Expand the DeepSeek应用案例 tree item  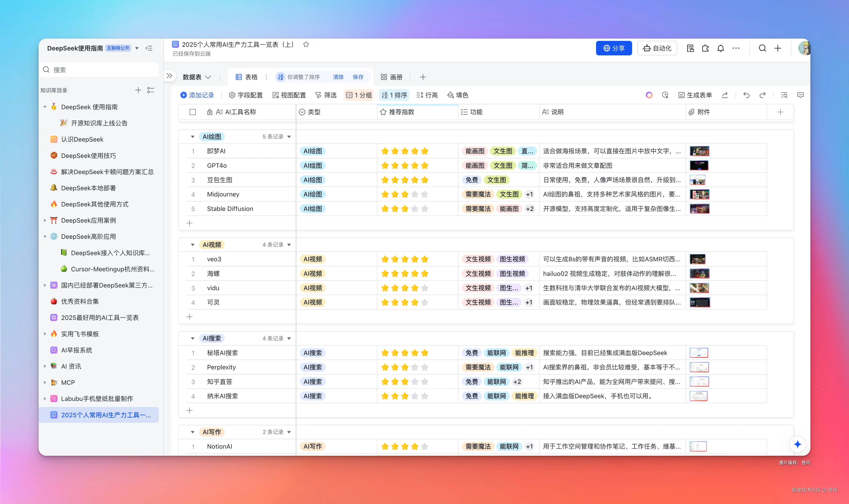45,220
